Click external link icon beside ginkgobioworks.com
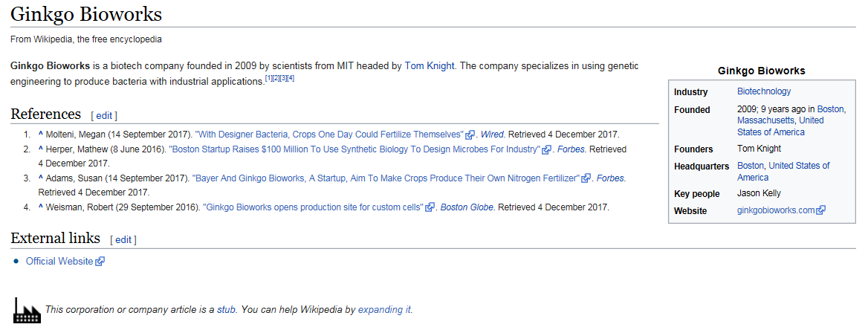This screenshot has height=330, width=868. [x=821, y=210]
